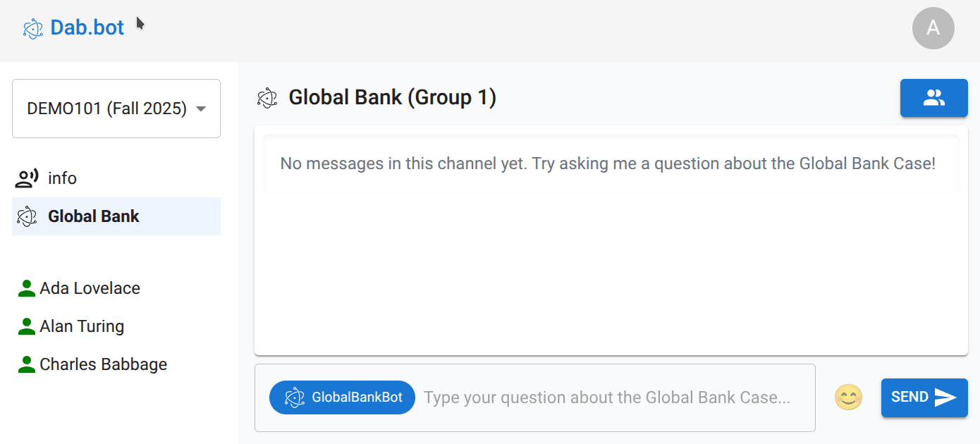Screen dimensions: 980x444
Task: Click the course selector dropdown arrow
Action: [201, 109]
